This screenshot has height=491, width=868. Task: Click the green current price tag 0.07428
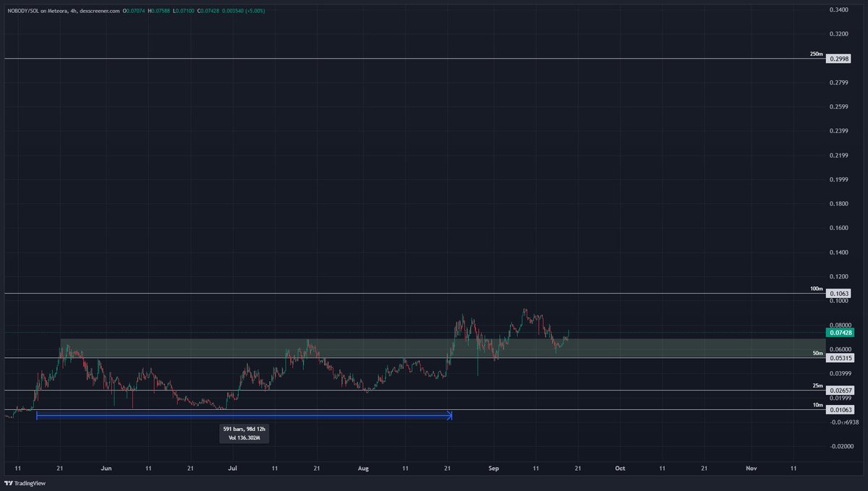click(840, 333)
